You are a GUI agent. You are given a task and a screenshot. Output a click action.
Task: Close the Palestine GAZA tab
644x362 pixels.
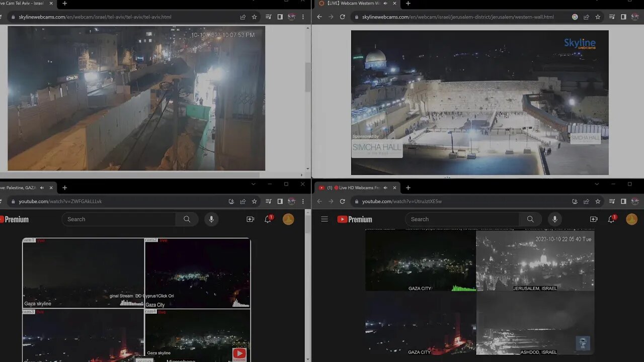click(51, 188)
